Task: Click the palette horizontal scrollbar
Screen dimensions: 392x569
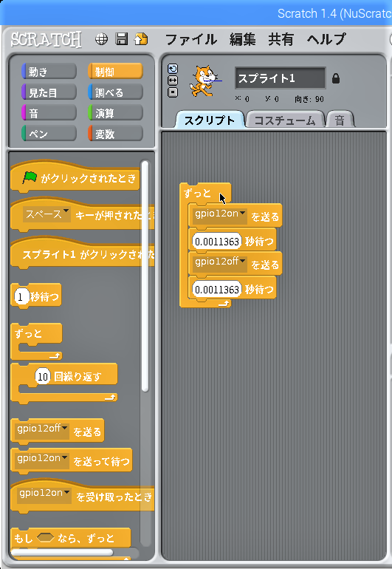Action: coord(62,552)
